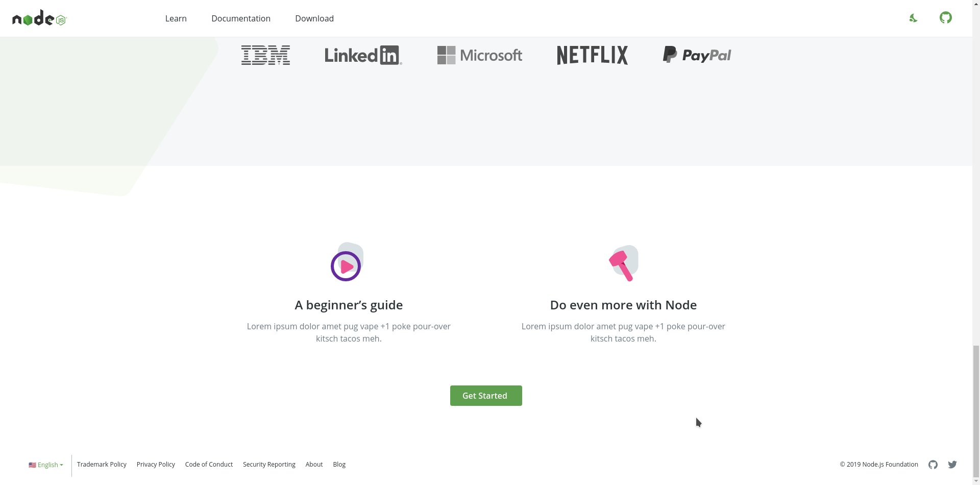Open the Documentation menu

240,18
